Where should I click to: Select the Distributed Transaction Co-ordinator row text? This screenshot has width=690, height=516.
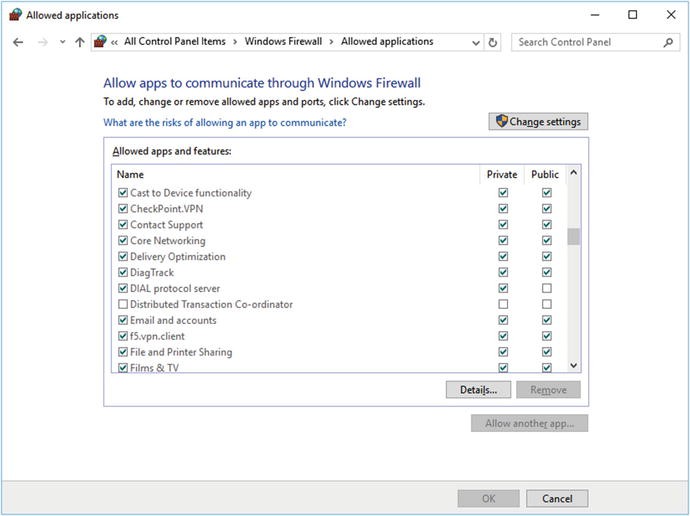pos(211,304)
